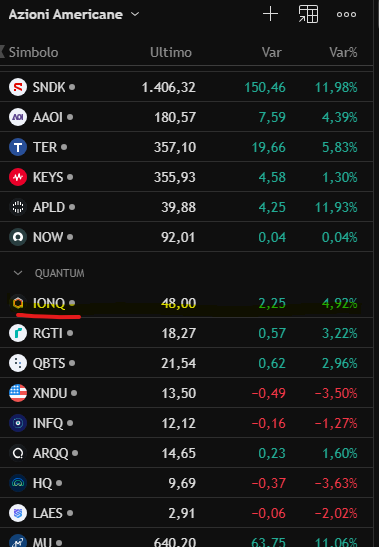
Task: Click the market status dot next to HQ
Action: coord(59,483)
